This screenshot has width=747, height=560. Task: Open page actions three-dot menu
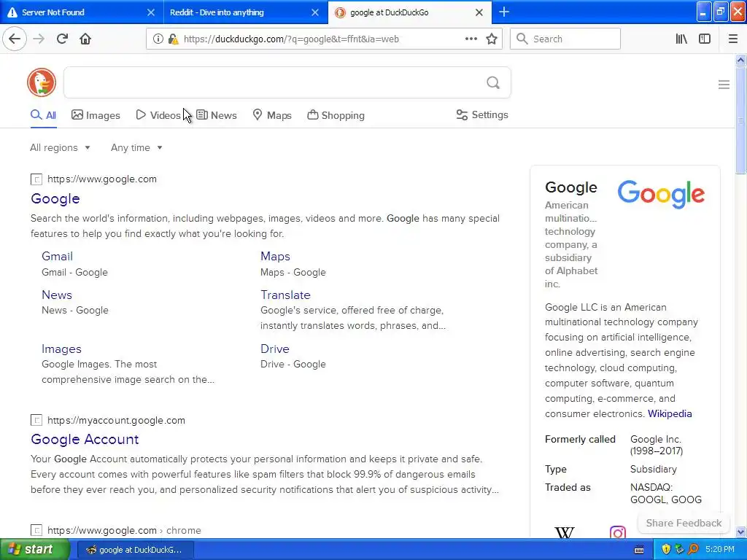click(x=471, y=39)
